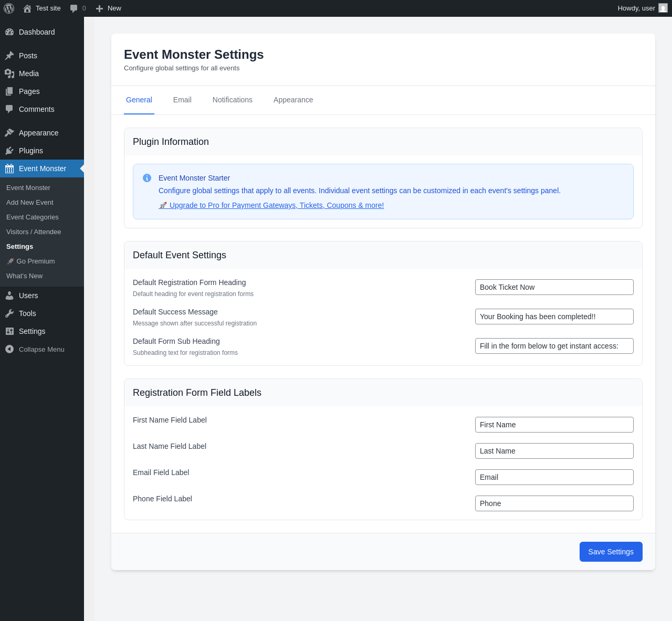Image resolution: width=672 pixels, height=621 pixels.
Task: Click the Go Premium rocket link
Action: point(30,261)
